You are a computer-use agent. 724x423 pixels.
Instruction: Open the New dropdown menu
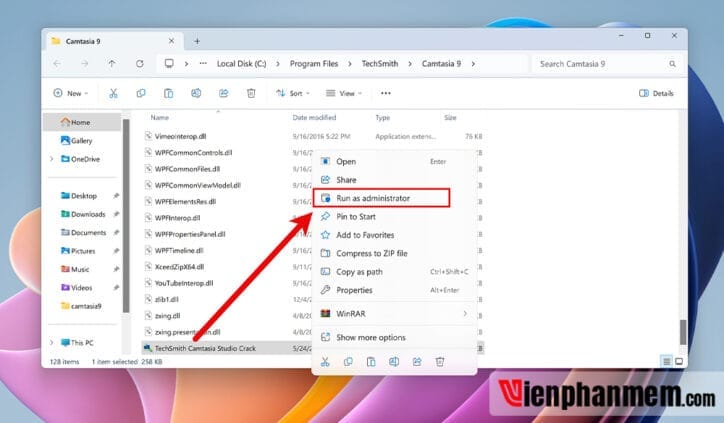click(70, 93)
